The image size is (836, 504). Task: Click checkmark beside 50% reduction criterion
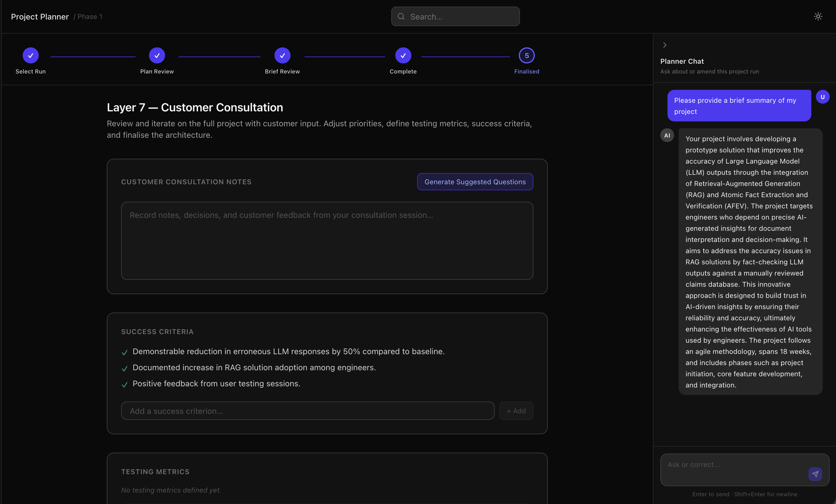(x=125, y=352)
